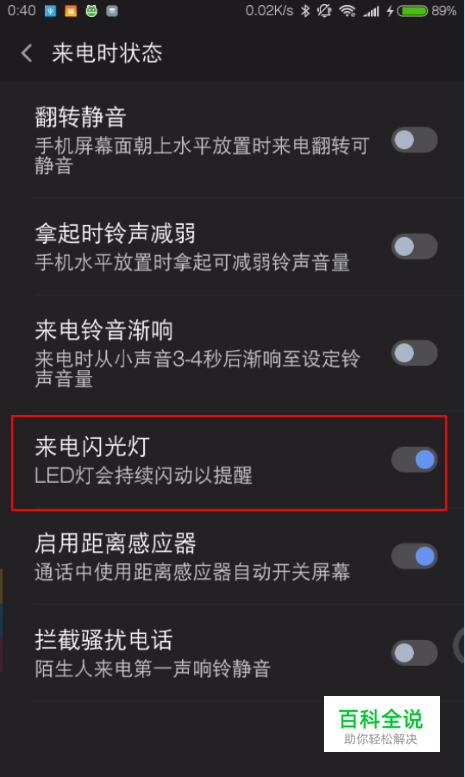This screenshot has width=465, height=777.
Task: Tap the Bluetooth icon in the status bar
Action: click(305, 11)
